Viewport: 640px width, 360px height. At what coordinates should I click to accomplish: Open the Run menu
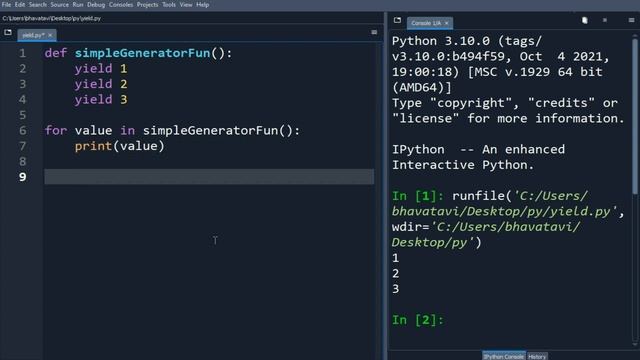click(x=78, y=5)
